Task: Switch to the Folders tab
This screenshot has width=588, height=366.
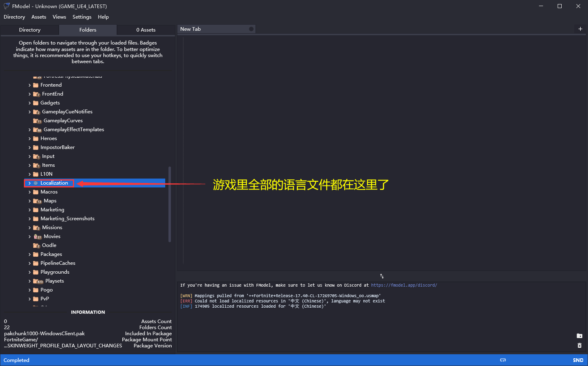Action: (88, 30)
